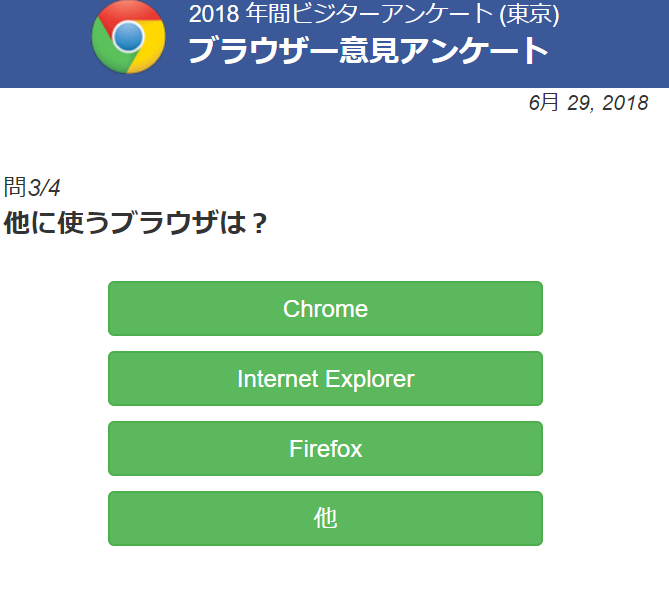The image size is (669, 599).
Task: Answer question 3 with Chrome
Action: point(325,308)
